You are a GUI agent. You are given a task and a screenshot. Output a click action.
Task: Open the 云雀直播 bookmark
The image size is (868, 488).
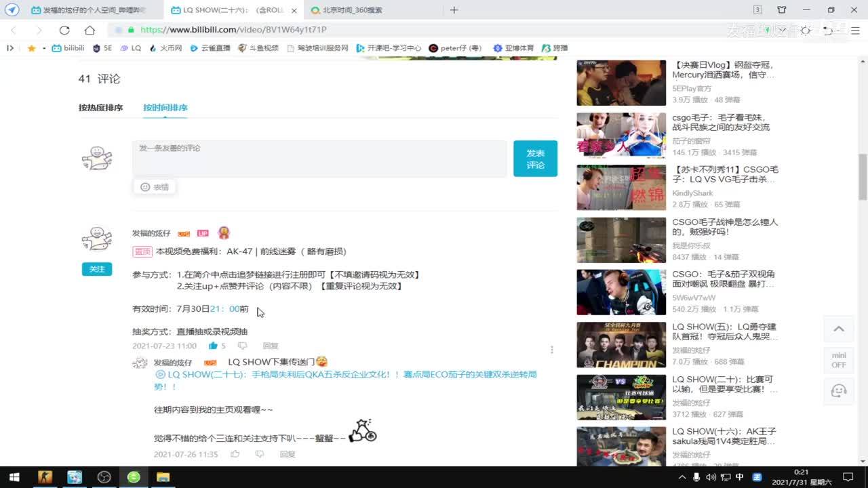pos(210,48)
